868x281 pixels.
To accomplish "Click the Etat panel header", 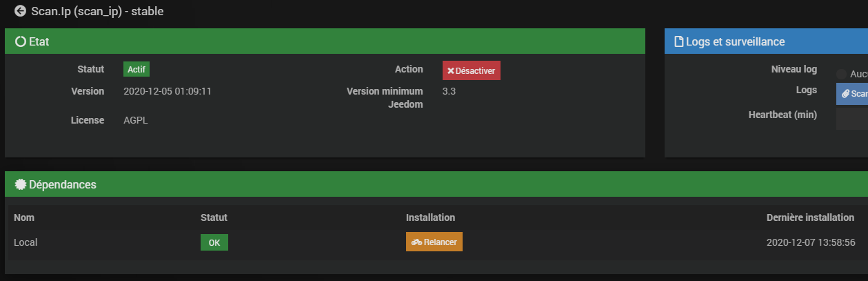I will pos(325,41).
